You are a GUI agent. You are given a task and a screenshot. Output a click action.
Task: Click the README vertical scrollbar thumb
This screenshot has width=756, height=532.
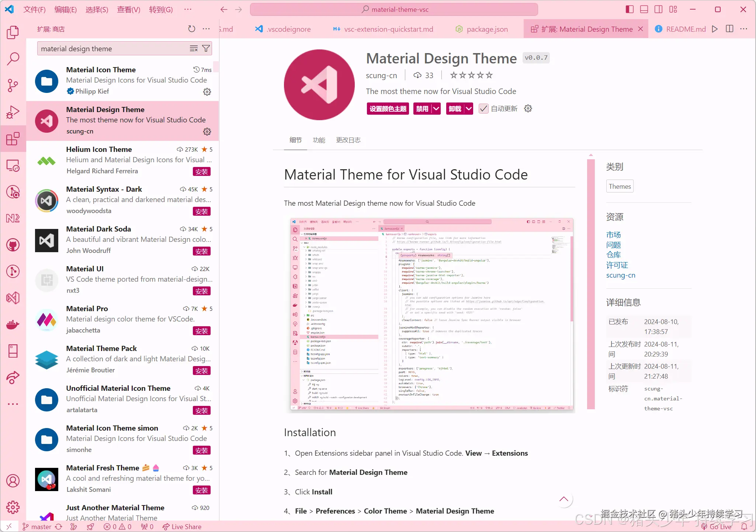point(591,284)
